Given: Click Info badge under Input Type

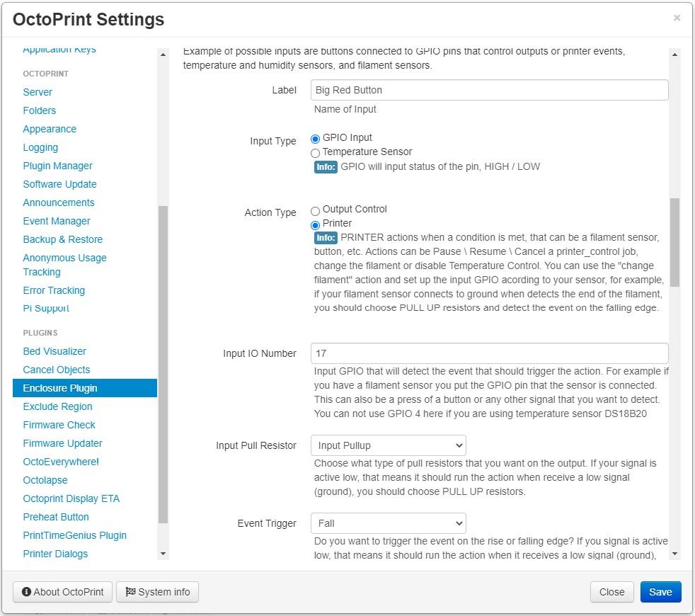Looking at the screenshot, I should (x=326, y=167).
